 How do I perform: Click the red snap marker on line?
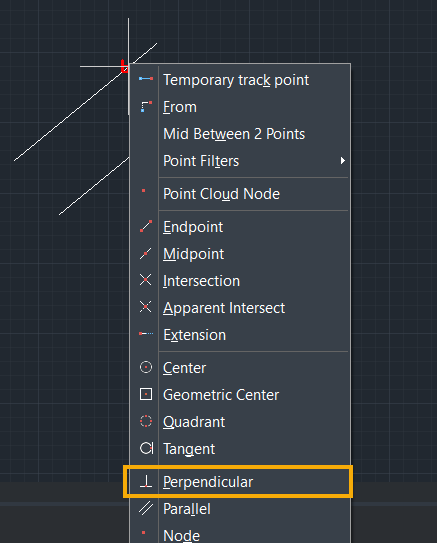pos(124,66)
